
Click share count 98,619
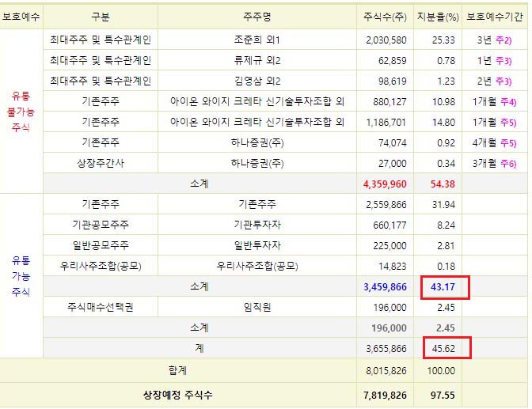[x=392, y=81]
